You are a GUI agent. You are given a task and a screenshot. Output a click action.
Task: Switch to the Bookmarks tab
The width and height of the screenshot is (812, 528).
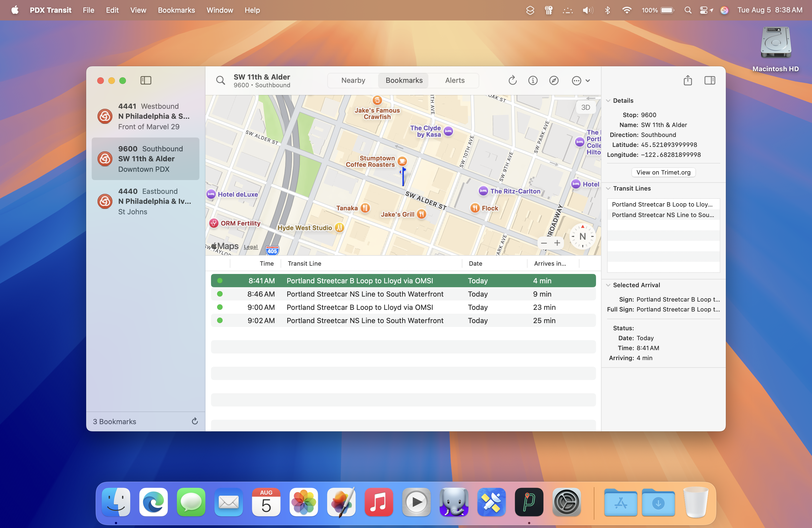click(x=404, y=80)
